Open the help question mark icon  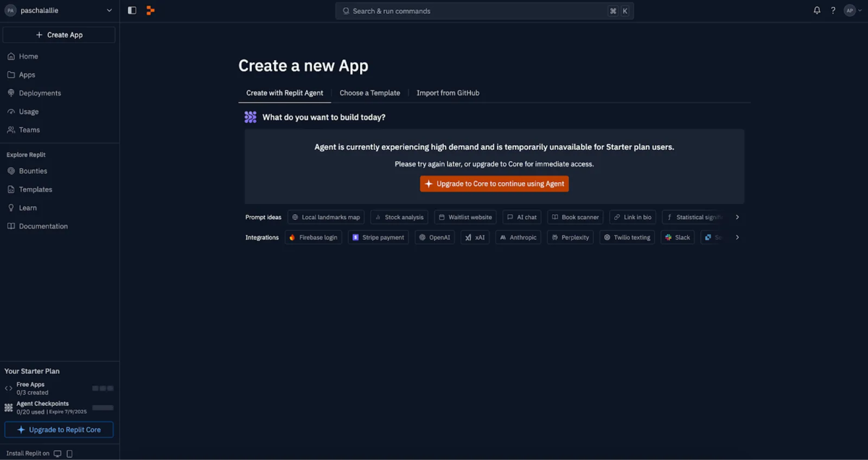pos(833,10)
